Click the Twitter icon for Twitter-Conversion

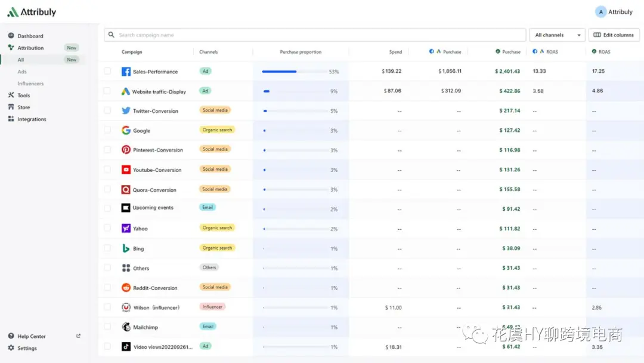pos(126,110)
